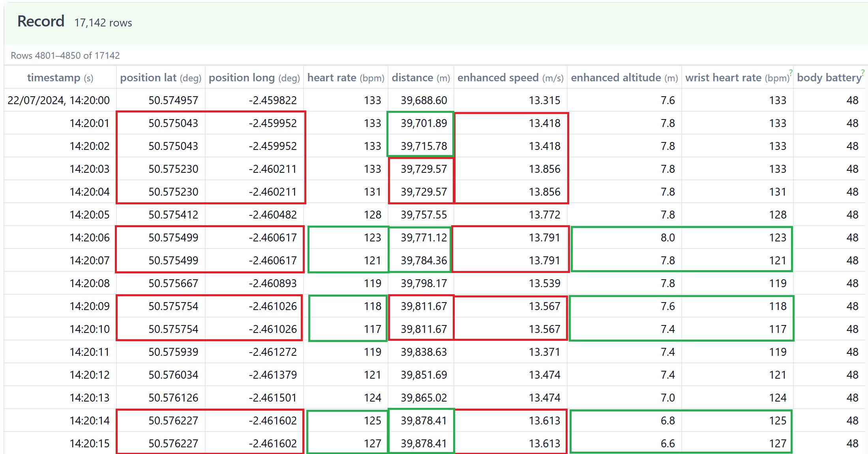Image resolution: width=868 pixels, height=454 pixels.
Task: Click the Rows 4801–4850 pagination text
Action: [x=65, y=56]
